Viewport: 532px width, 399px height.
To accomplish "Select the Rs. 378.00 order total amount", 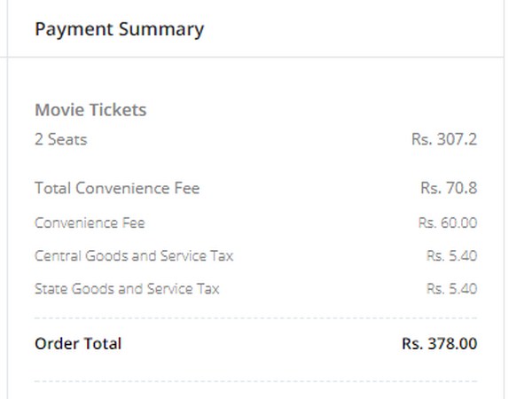I will [x=439, y=343].
